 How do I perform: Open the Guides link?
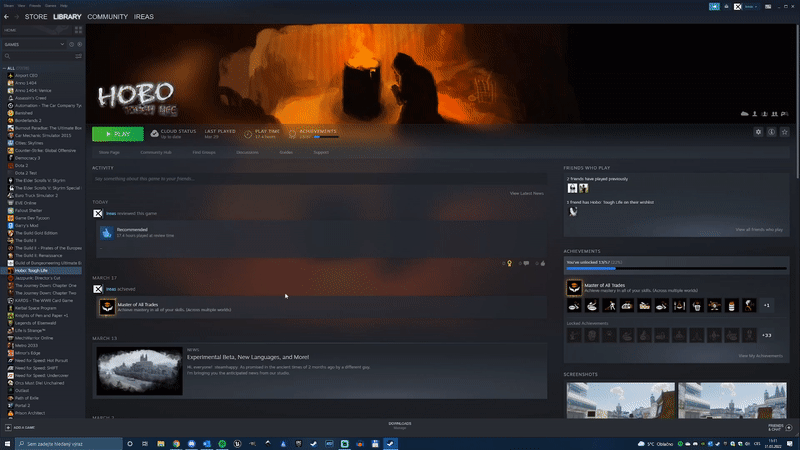(286, 153)
